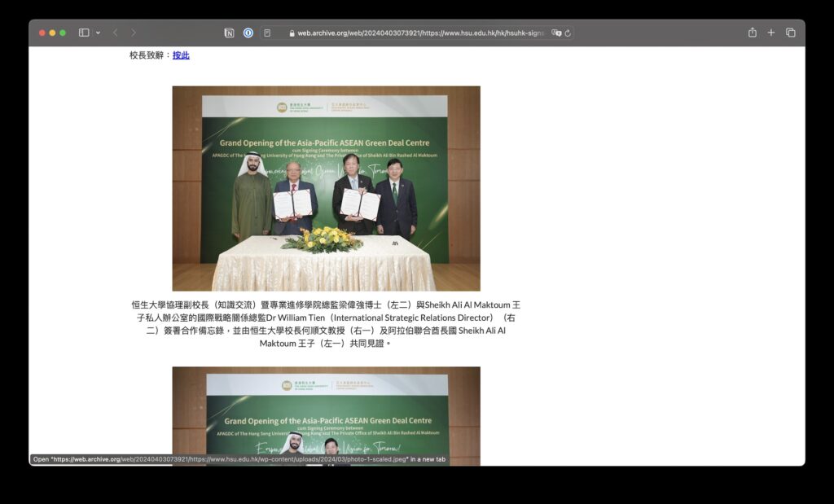The height and width of the screenshot is (504, 834).
Task: Open the Share menu
Action: point(752,33)
